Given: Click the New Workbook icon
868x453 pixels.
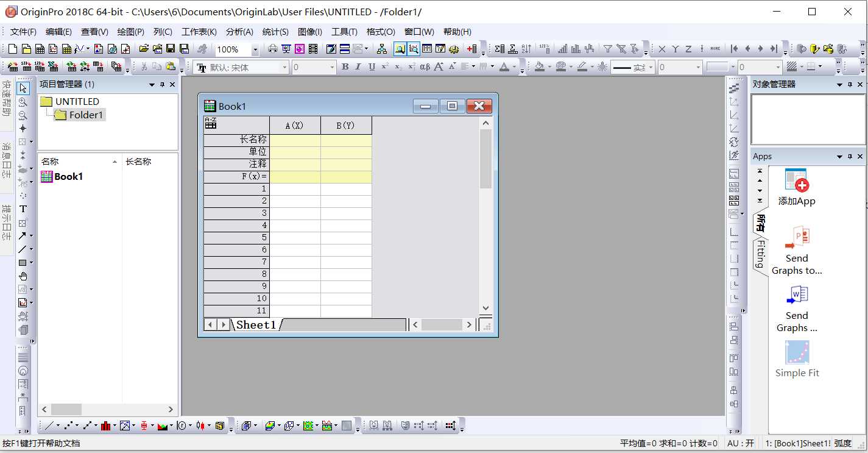Looking at the screenshot, I should 40,49.
